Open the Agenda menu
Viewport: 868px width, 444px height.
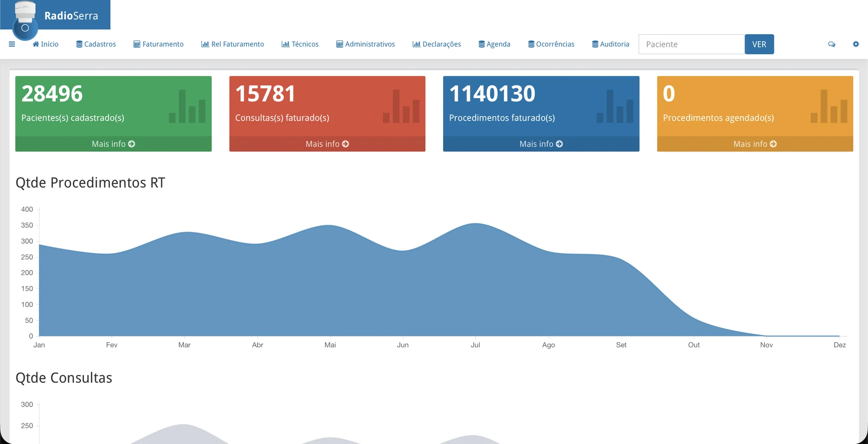(494, 44)
